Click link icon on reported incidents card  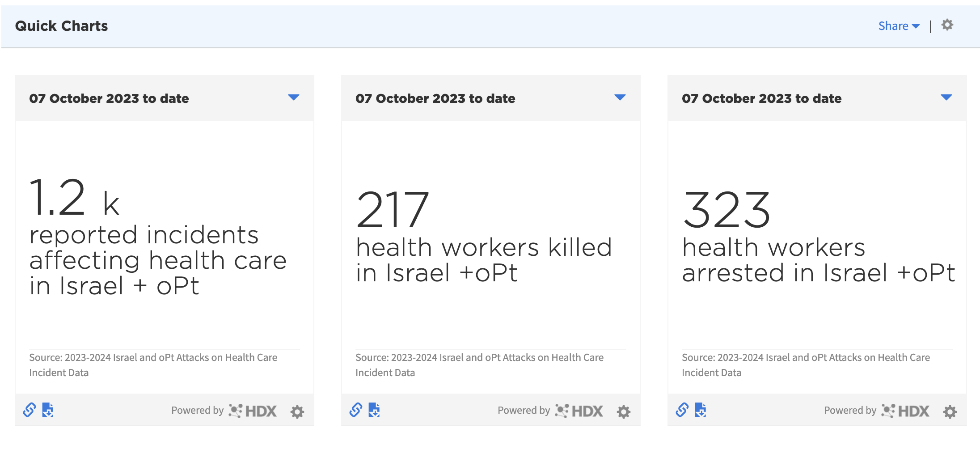pyautogui.click(x=30, y=410)
